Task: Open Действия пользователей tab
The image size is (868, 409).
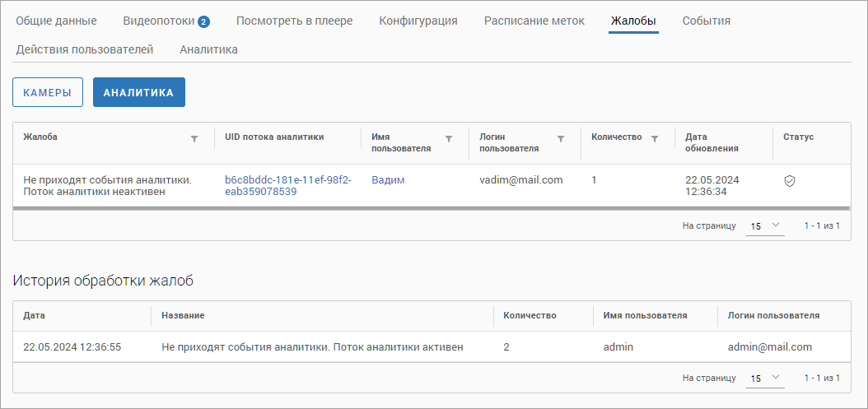Action: click(x=84, y=49)
